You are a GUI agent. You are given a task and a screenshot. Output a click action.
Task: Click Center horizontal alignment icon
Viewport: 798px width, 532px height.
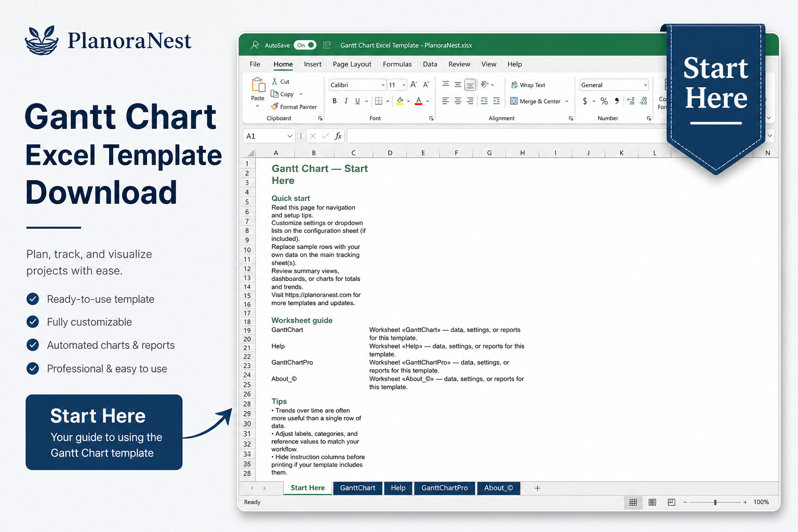tap(458, 101)
